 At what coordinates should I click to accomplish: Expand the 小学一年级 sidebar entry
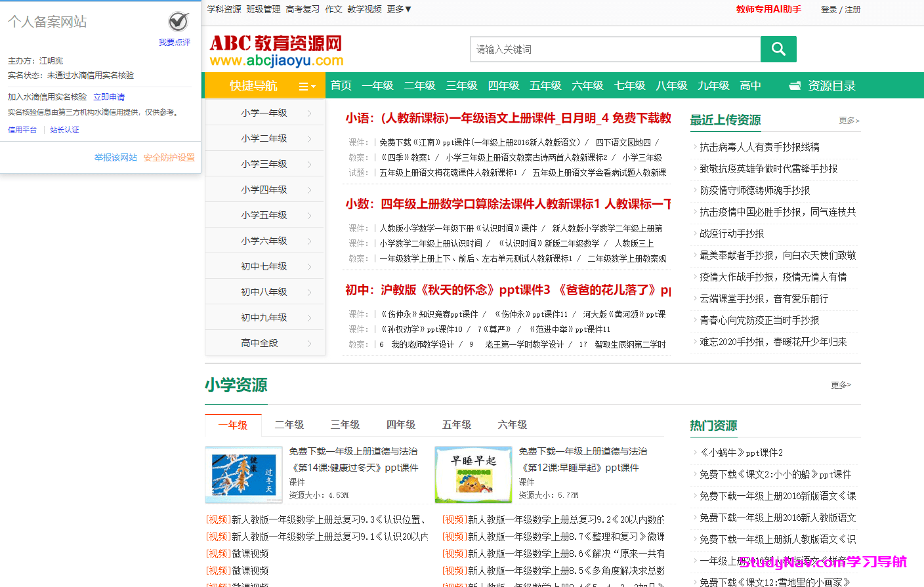click(264, 112)
